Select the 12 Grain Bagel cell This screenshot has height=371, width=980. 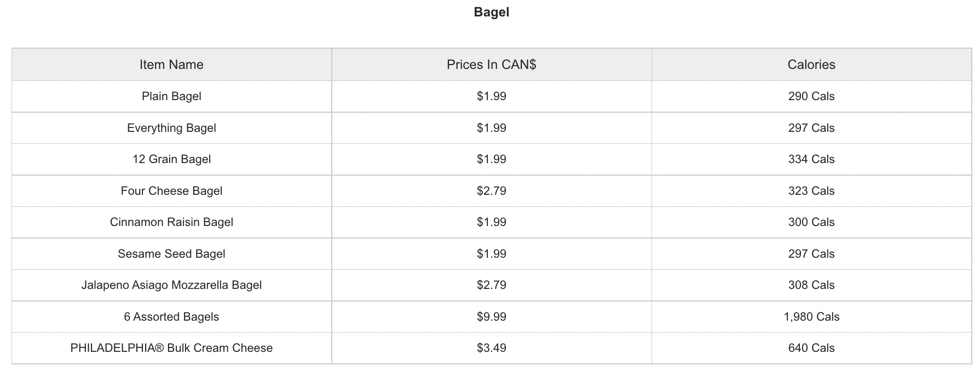point(171,159)
